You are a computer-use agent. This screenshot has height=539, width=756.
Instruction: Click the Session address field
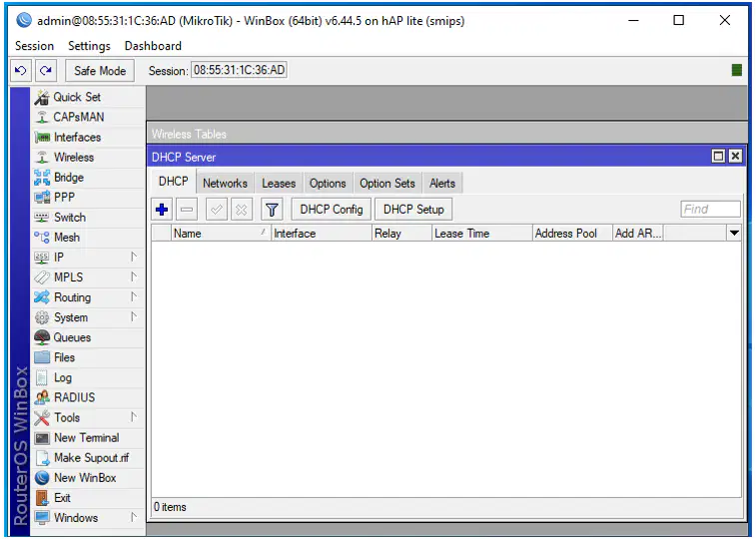point(239,70)
